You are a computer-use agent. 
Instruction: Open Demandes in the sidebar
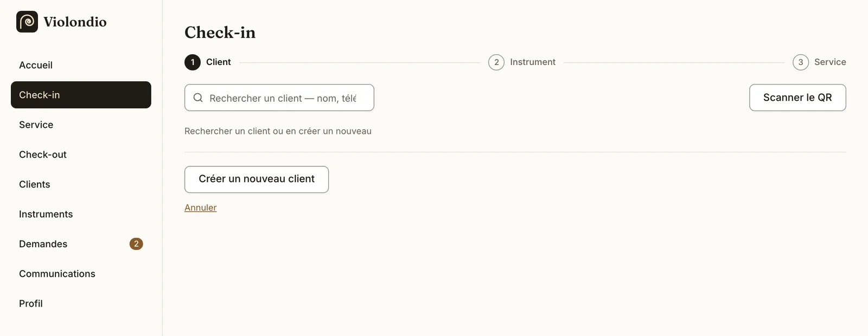[x=81, y=244]
